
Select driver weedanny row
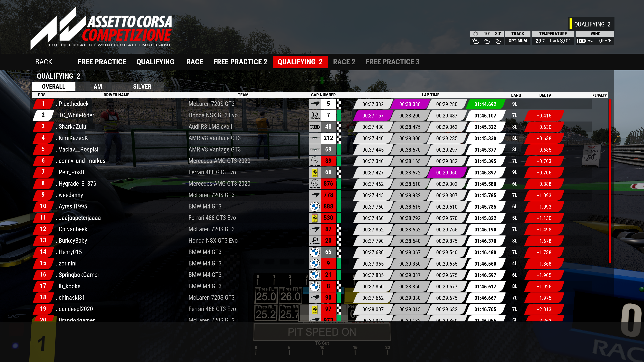[312, 195]
